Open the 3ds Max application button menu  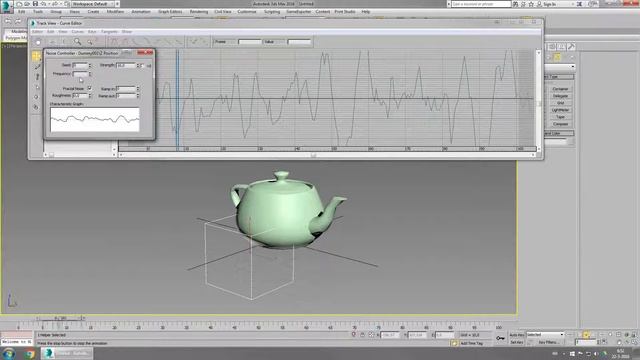(x=6, y=7)
